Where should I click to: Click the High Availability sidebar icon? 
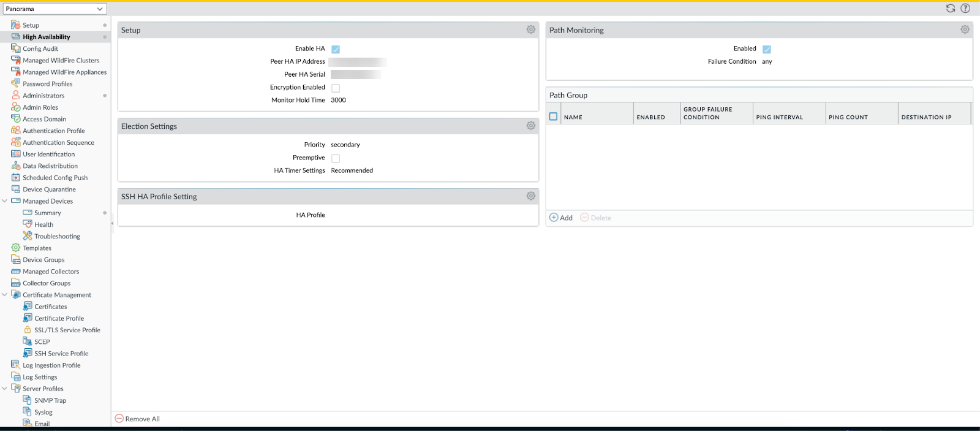coord(15,37)
